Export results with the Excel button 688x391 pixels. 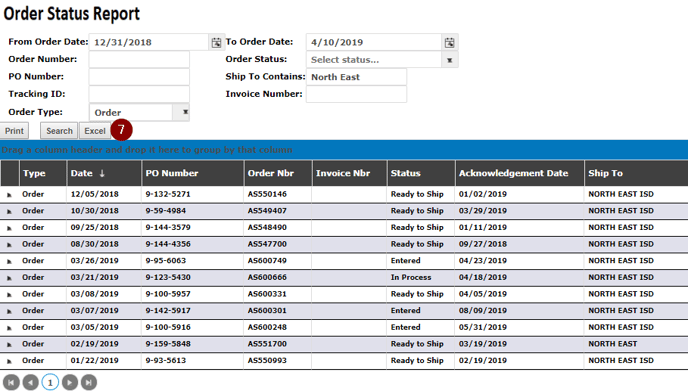click(x=95, y=131)
